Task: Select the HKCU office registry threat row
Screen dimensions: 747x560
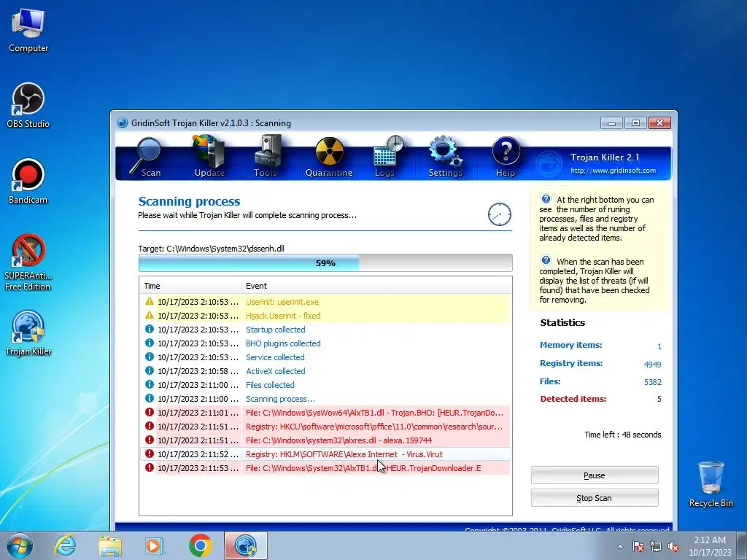Action: (325, 426)
